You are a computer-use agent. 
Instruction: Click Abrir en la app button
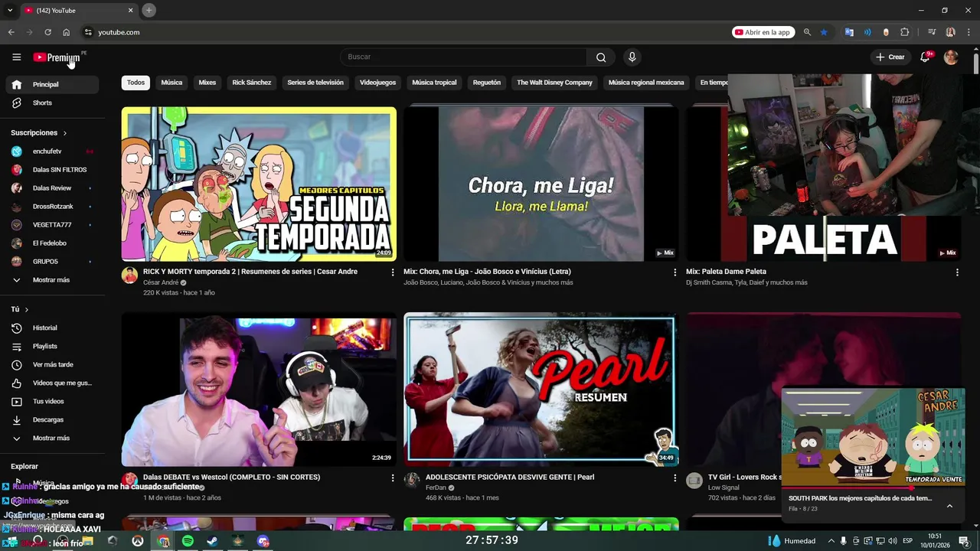[762, 32]
